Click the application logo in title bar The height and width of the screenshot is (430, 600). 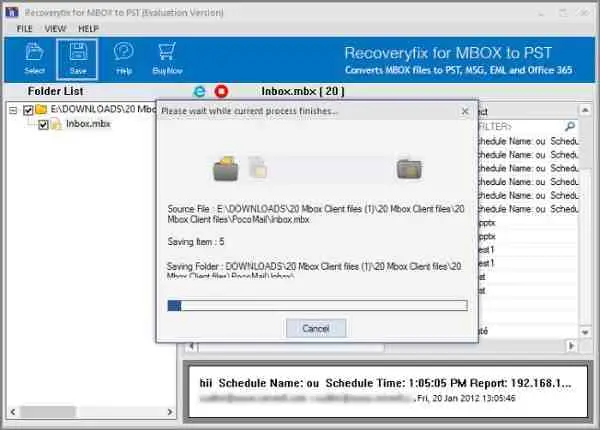click(x=12, y=12)
